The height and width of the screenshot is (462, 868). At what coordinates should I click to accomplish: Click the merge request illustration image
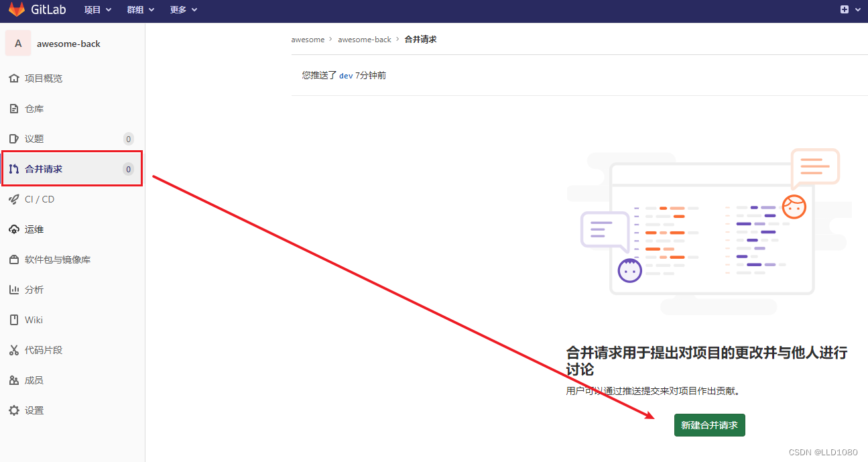click(709, 232)
